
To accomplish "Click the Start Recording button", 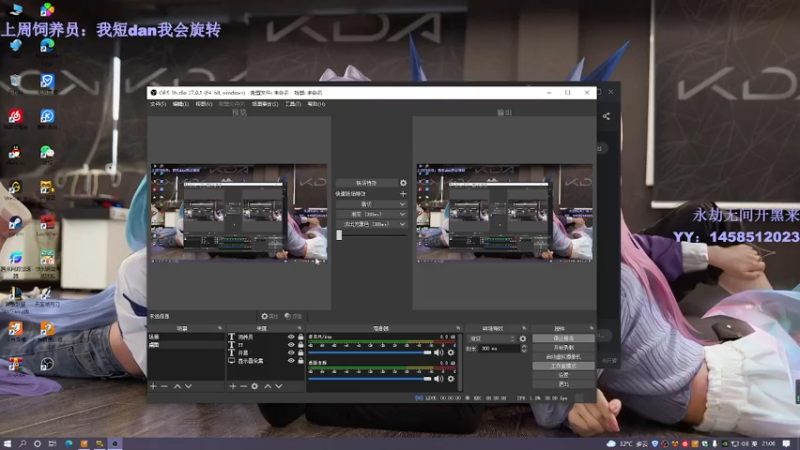I will [x=563, y=347].
